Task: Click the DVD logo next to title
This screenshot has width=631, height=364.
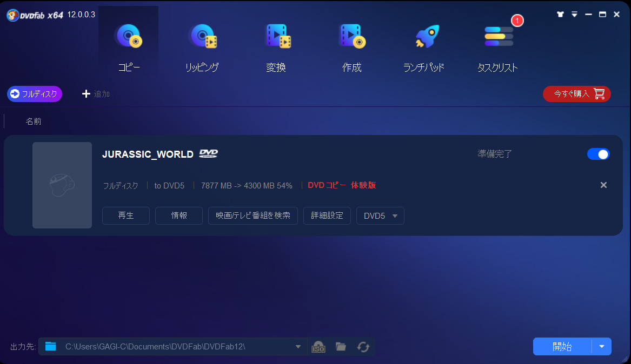Action: click(x=209, y=153)
